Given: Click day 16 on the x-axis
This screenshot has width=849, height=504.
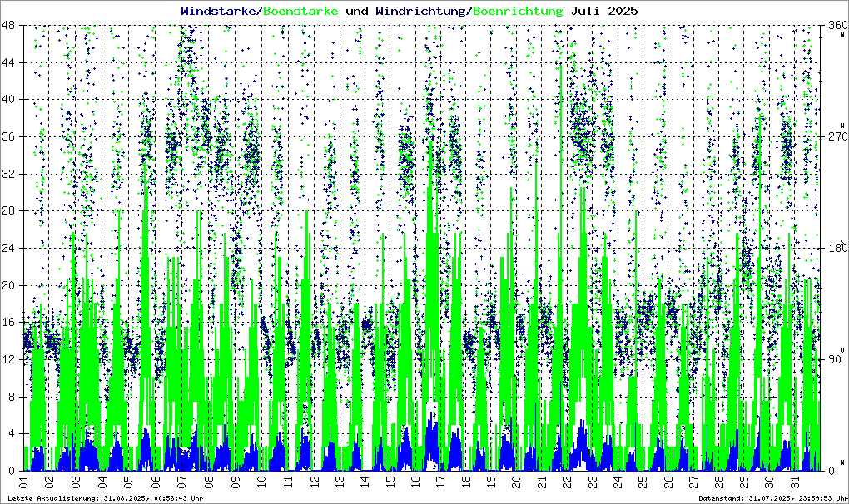Looking at the screenshot, I should [x=421, y=482].
